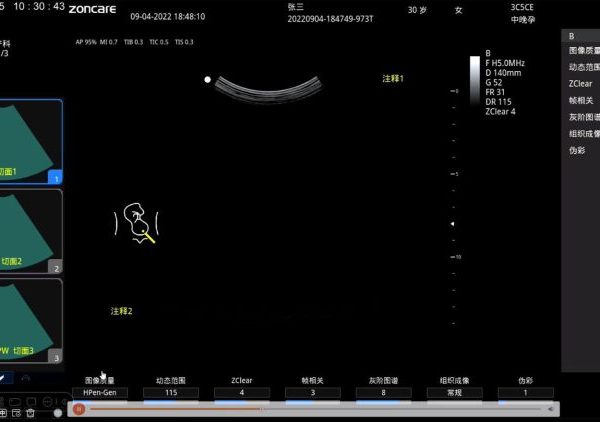Click the volume icon on playback bar
Screen dimensions: 600x422
click(x=552, y=408)
